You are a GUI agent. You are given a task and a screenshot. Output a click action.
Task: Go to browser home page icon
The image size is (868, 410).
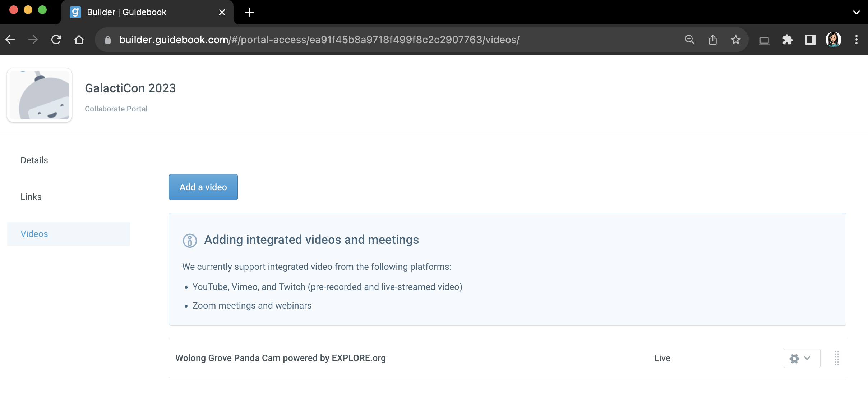point(79,40)
